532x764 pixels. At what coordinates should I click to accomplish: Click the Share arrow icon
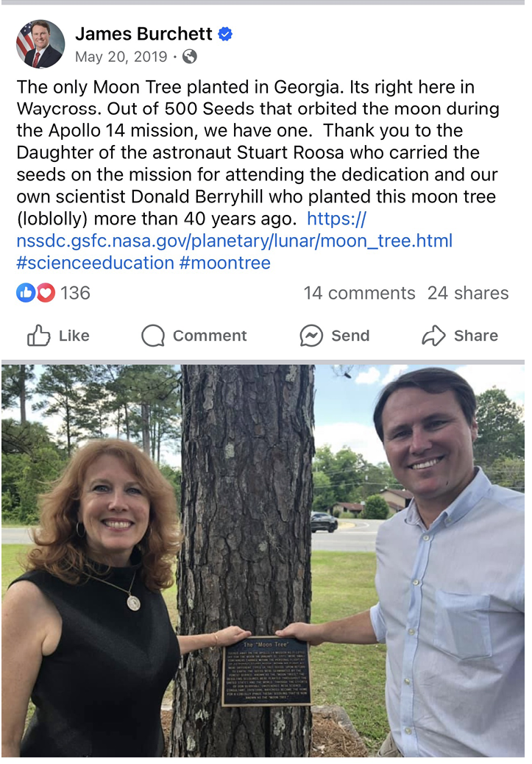pyautogui.click(x=434, y=336)
